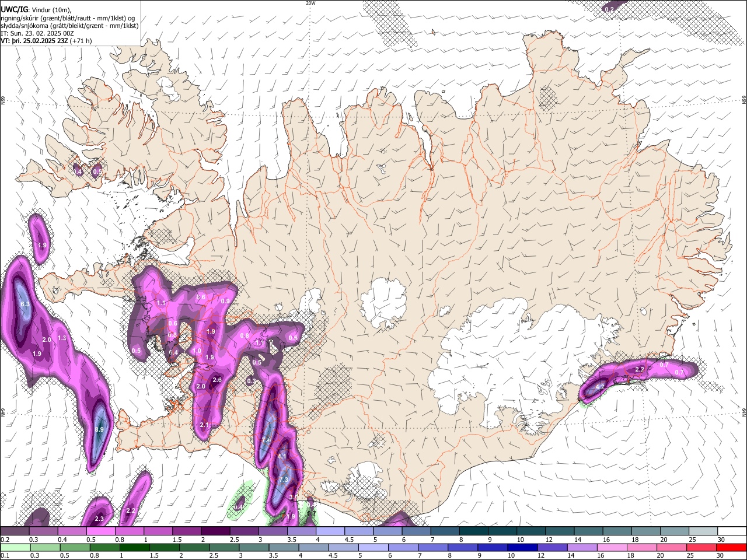Click the UWC/IG title text
Image resolution: width=747 pixels, height=560 pixels.
tap(13, 10)
